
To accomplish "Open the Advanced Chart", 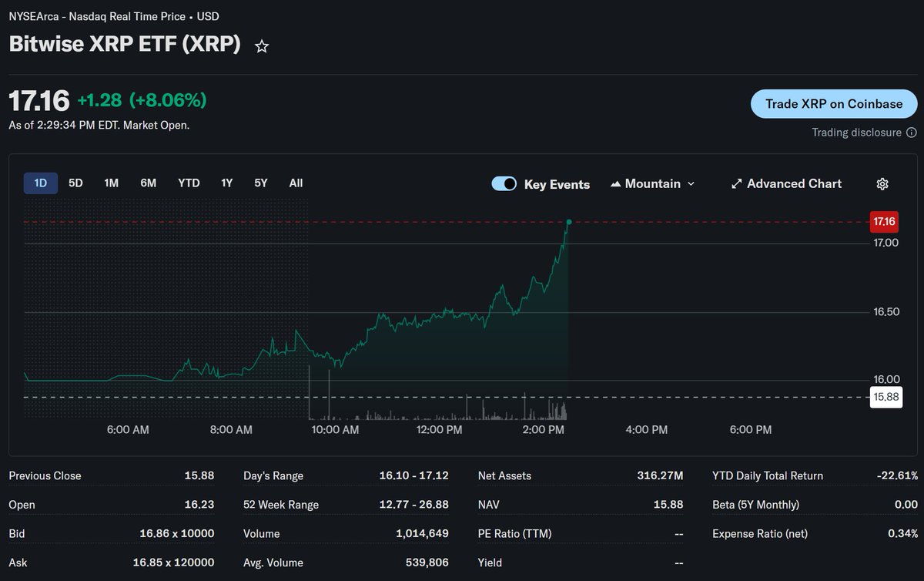I will pos(786,183).
